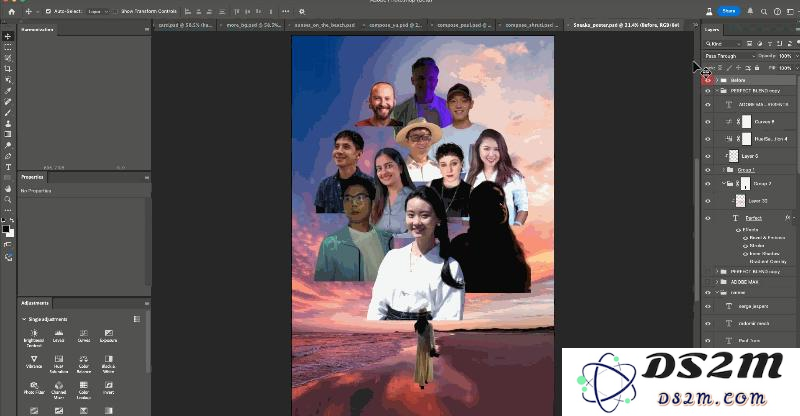
Task: Select the Adjustments panel tab
Action: 35,303
